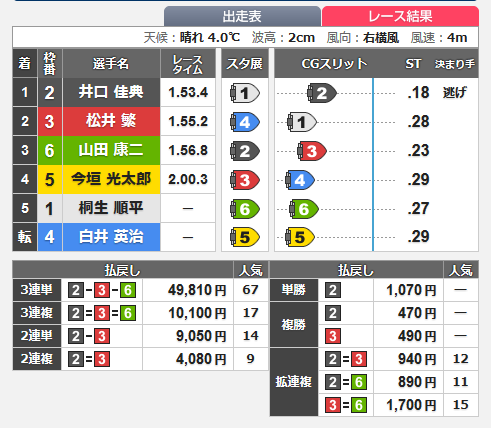The image size is (491, 428).
Task: Click the 拡連複 payout 890円
Action: tap(417, 382)
